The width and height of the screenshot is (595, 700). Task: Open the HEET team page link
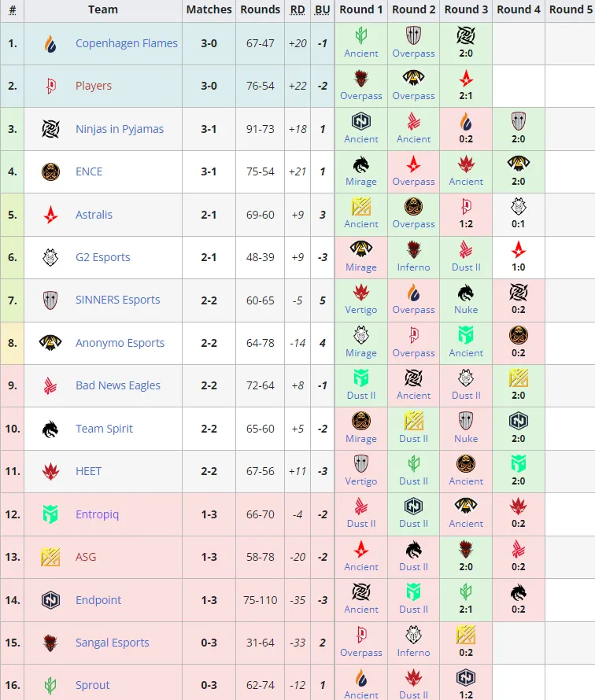[88, 471]
